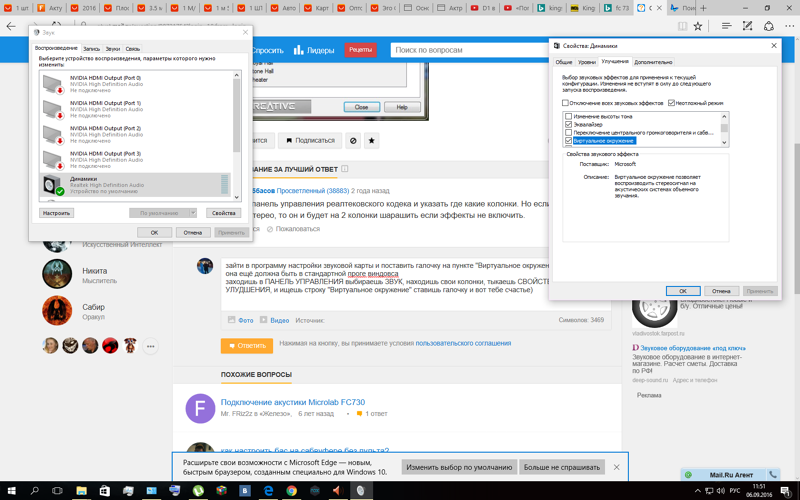Open Mail.Ru Агент panel
Image resolution: width=800 pixels, height=500 pixels.
coord(731,474)
